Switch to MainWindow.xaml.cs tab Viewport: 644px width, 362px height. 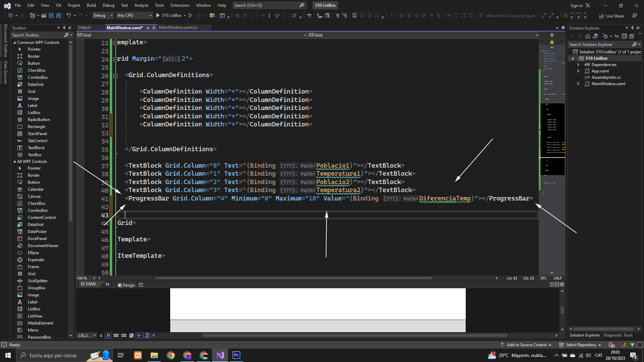tap(178, 27)
